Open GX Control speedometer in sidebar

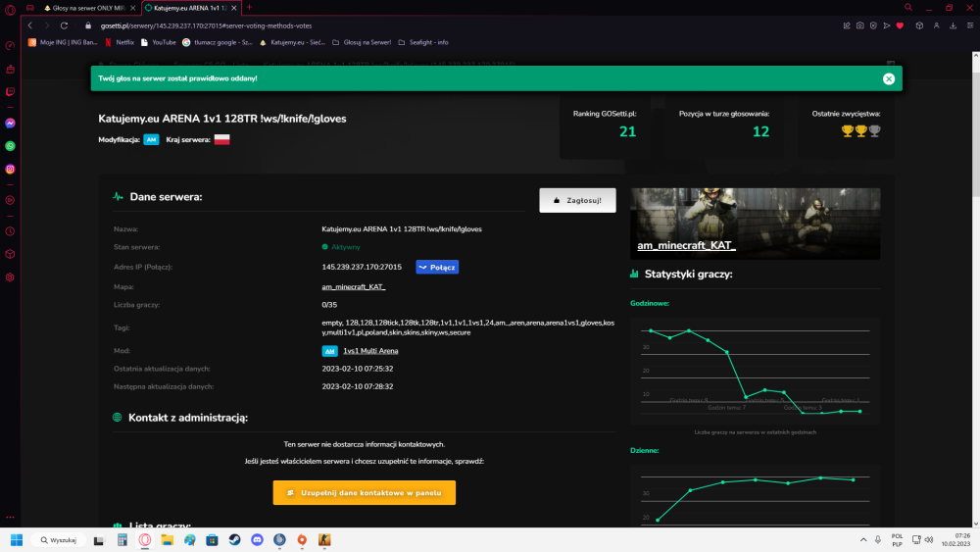coord(10,46)
